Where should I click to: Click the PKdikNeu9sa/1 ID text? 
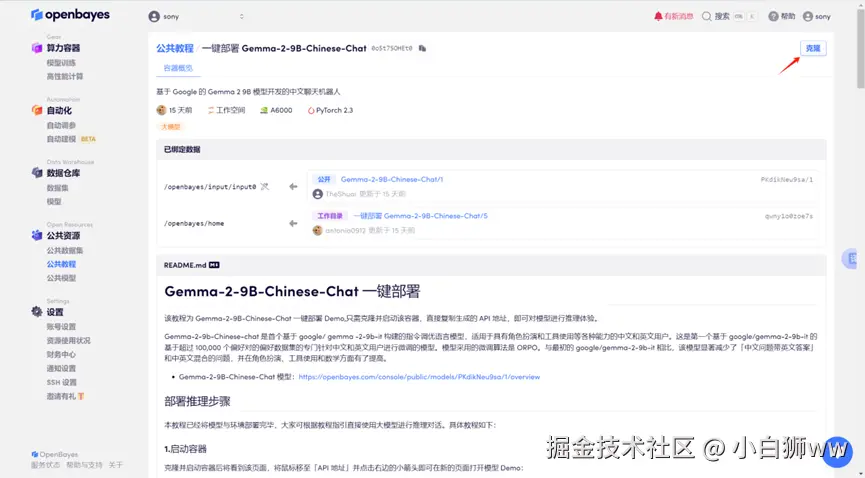click(787, 180)
